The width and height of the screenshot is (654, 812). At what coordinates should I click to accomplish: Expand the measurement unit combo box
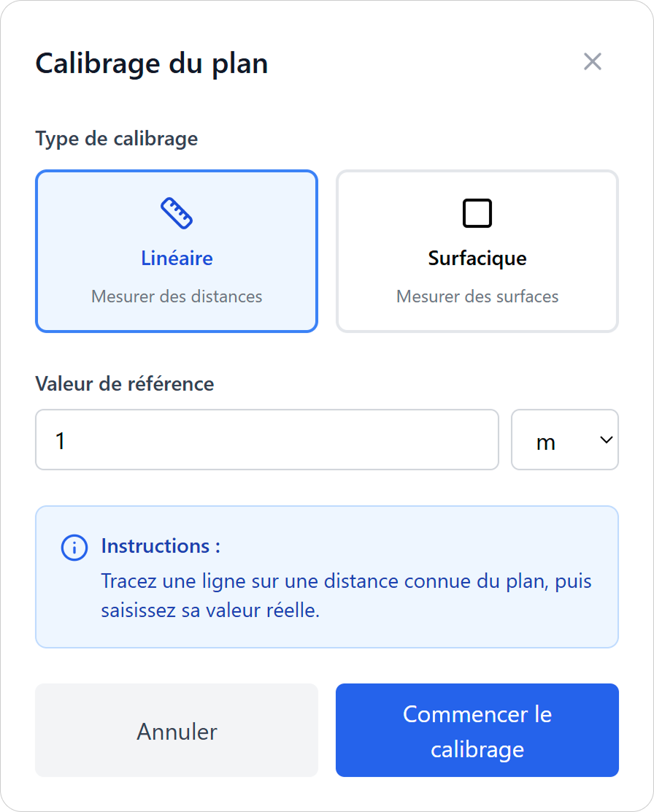point(565,440)
